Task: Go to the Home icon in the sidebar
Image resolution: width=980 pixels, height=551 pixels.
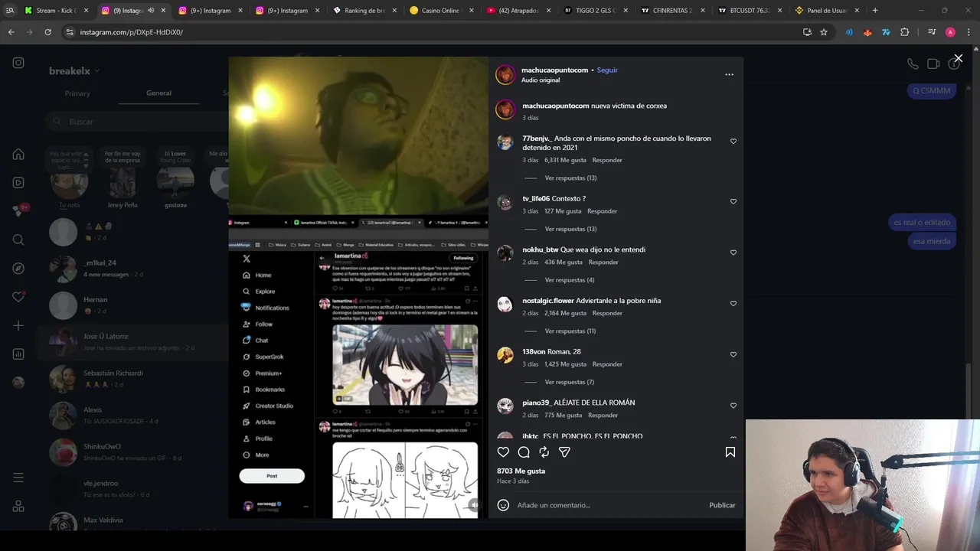Action: [x=18, y=154]
